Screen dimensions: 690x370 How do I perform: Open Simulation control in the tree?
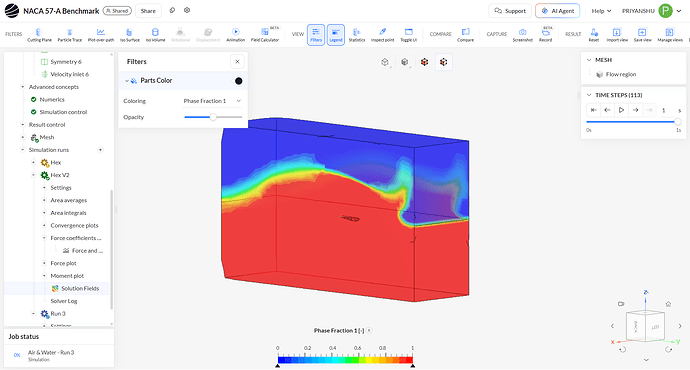coord(63,112)
